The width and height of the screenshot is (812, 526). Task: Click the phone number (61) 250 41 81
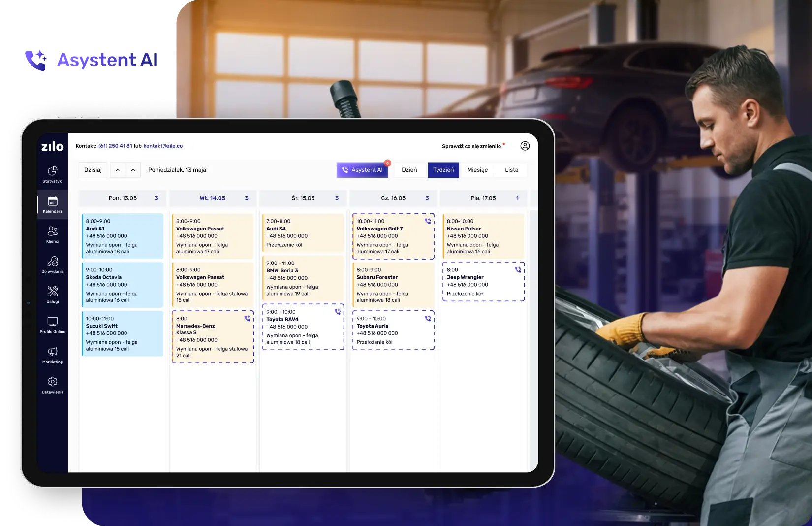[x=115, y=146]
